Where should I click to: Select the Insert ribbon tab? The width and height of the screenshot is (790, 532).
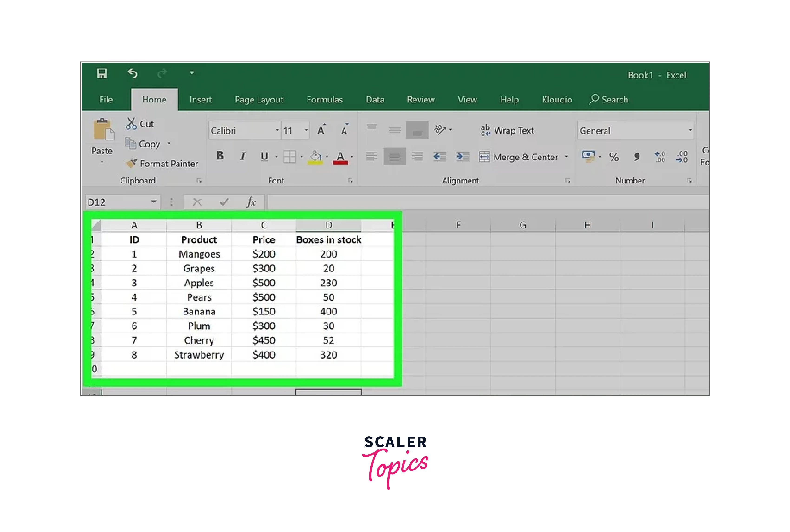tap(200, 99)
